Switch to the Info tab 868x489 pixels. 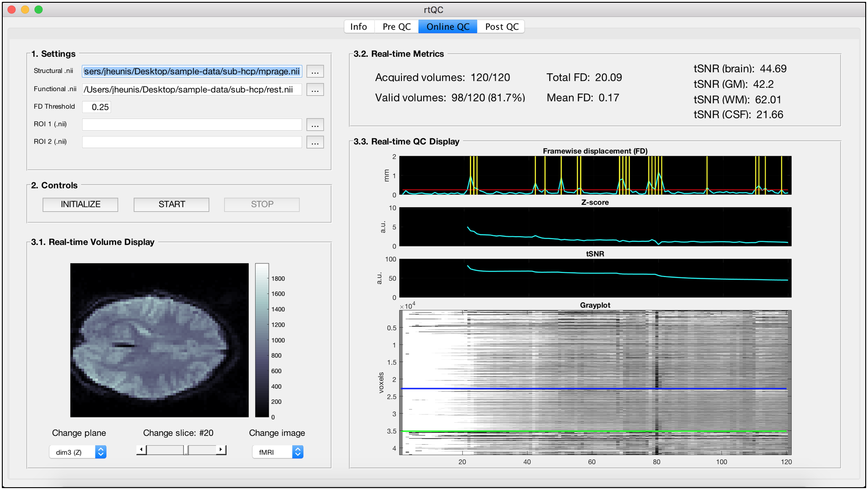pyautogui.click(x=359, y=27)
